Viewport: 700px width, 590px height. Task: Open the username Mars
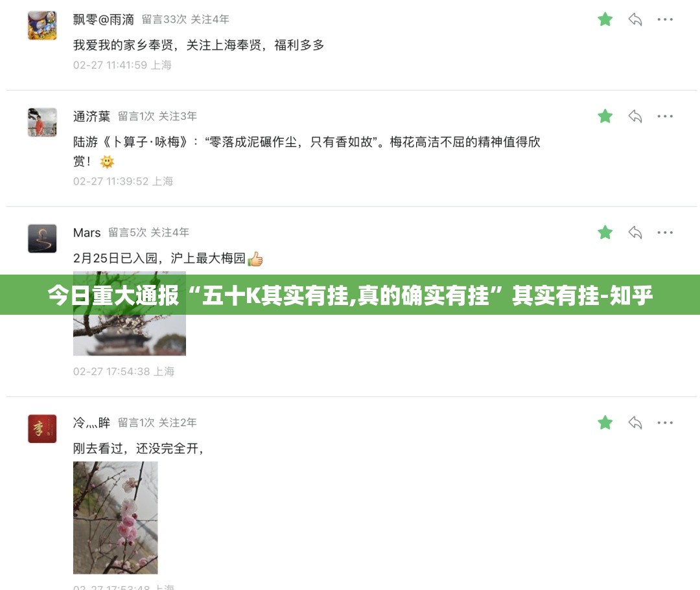click(x=87, y=233)
